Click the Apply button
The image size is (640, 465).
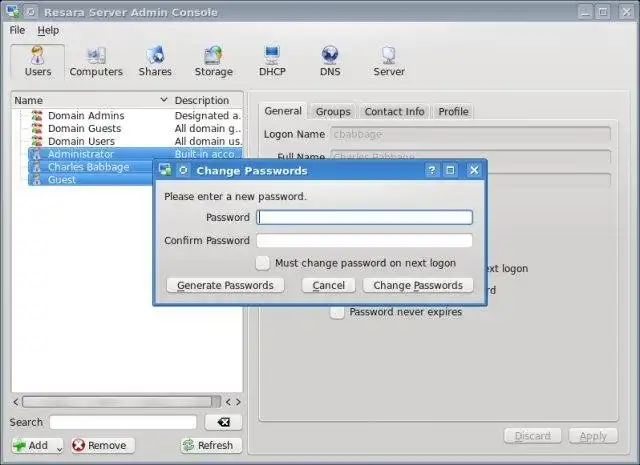pyautogui.click(x=593, y=436)
